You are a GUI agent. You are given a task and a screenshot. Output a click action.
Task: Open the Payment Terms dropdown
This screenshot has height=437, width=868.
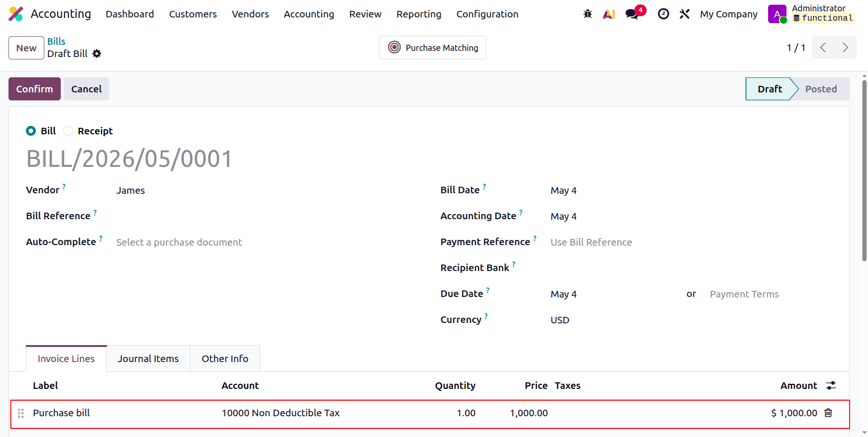771,294
